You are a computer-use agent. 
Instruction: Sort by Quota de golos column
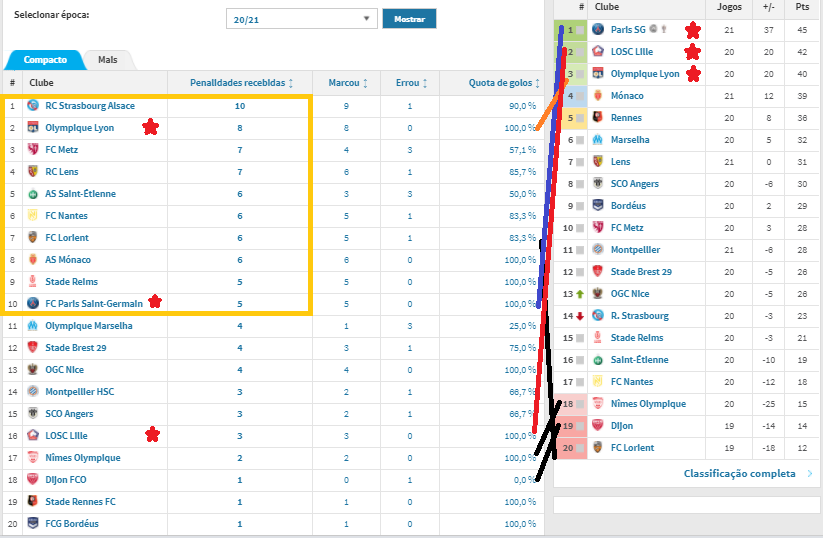[x=504, y=83]
